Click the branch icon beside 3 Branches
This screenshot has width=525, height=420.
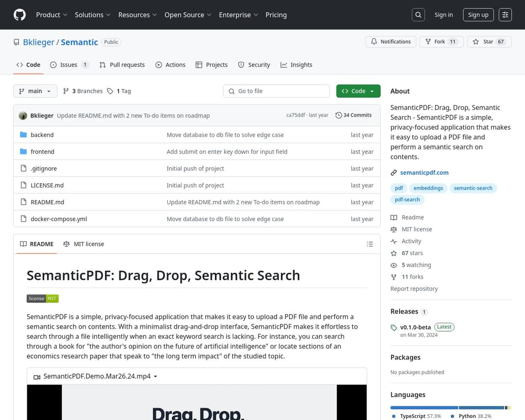(x=66, y=91)
